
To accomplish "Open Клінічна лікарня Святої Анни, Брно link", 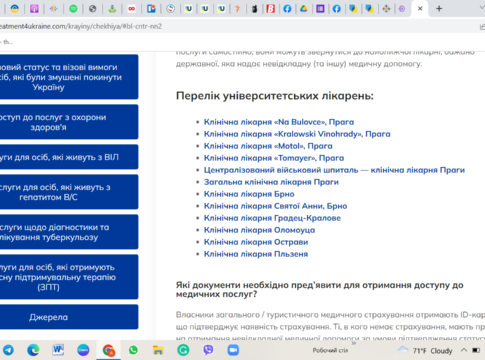I will pos(275,206).
